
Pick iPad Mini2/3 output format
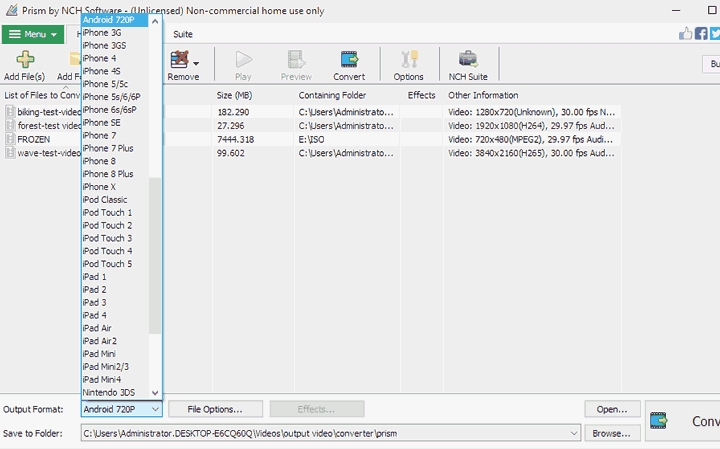pos(115,367)
